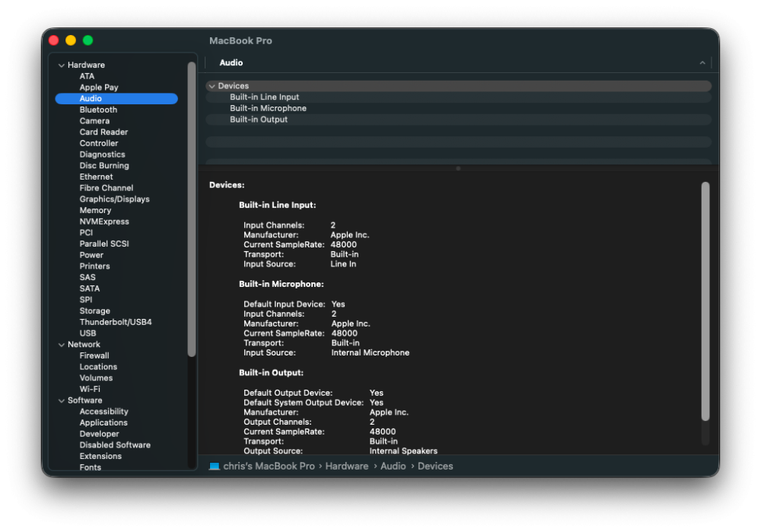Select Volumes in sidebar
The image size is (761, 532).
[96, 378]
